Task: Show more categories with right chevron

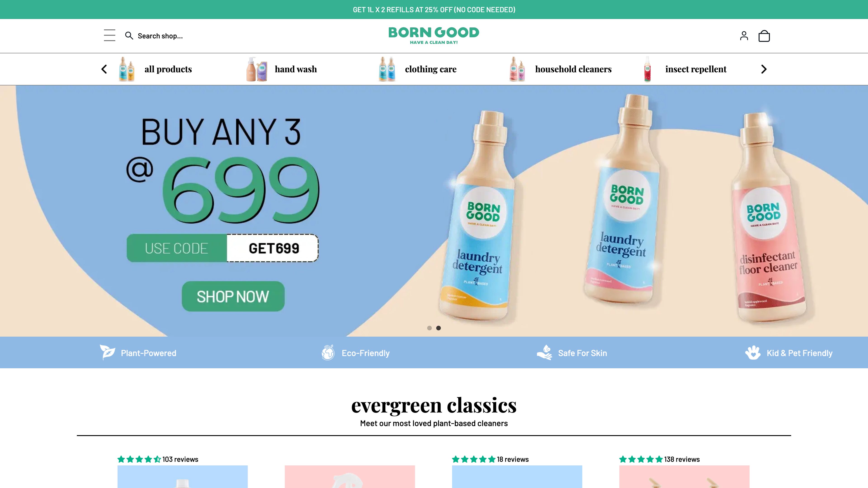Action: [x=764, y=69]
